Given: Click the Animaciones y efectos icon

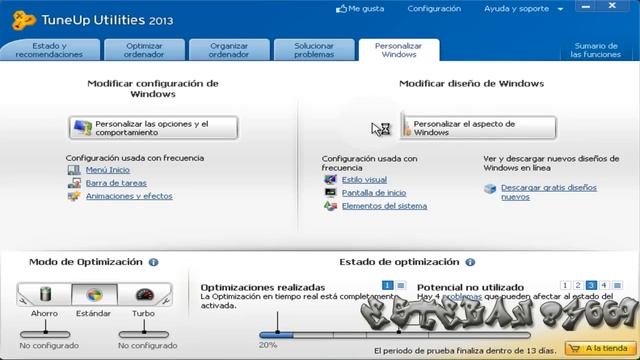Looking at the screenshot, I should tap(74, 196).
